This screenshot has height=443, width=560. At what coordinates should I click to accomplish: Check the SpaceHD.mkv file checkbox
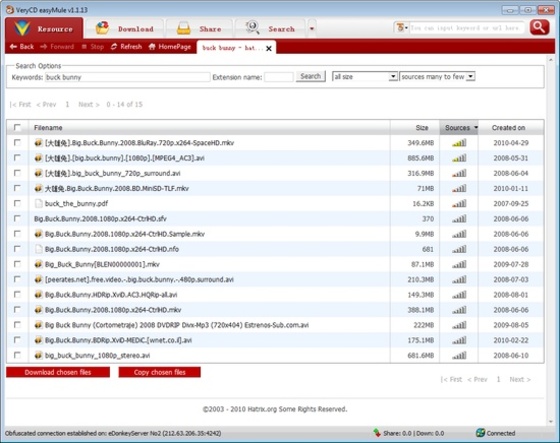point(17,143)
